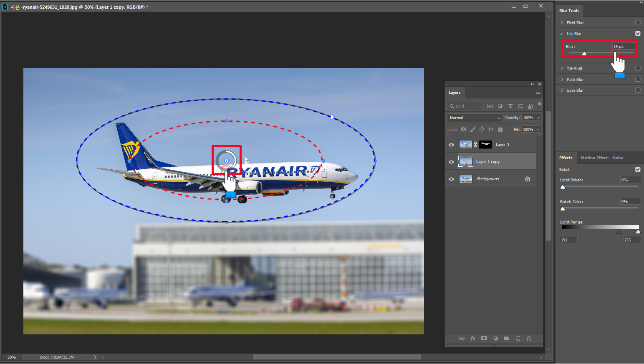Select the Layer 1 mask thumbnail

485,145
